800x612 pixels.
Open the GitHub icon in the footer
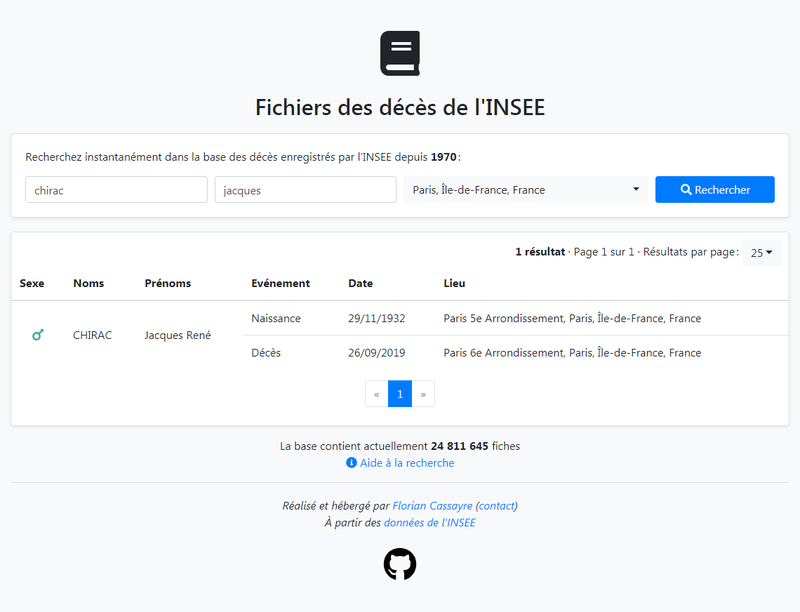pos(399,563)
